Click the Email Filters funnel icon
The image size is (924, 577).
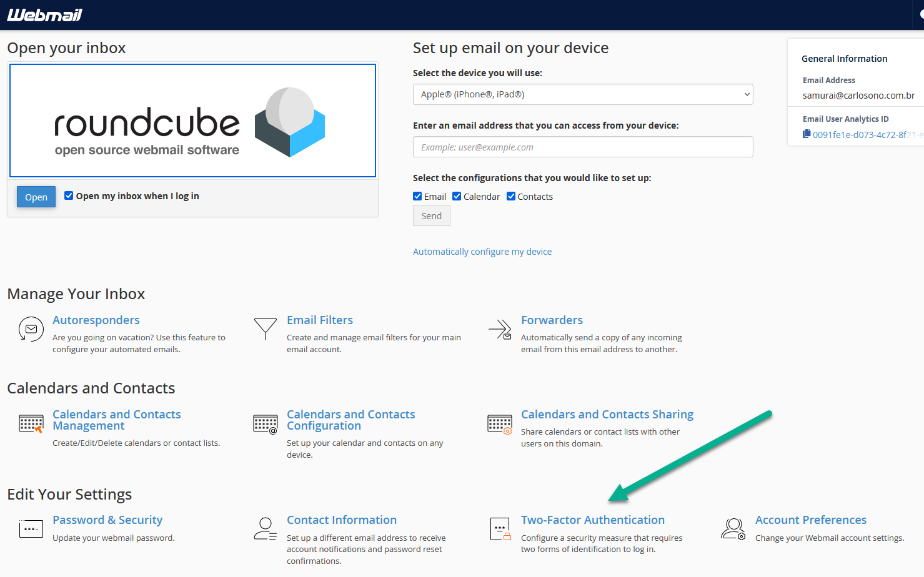266,328
